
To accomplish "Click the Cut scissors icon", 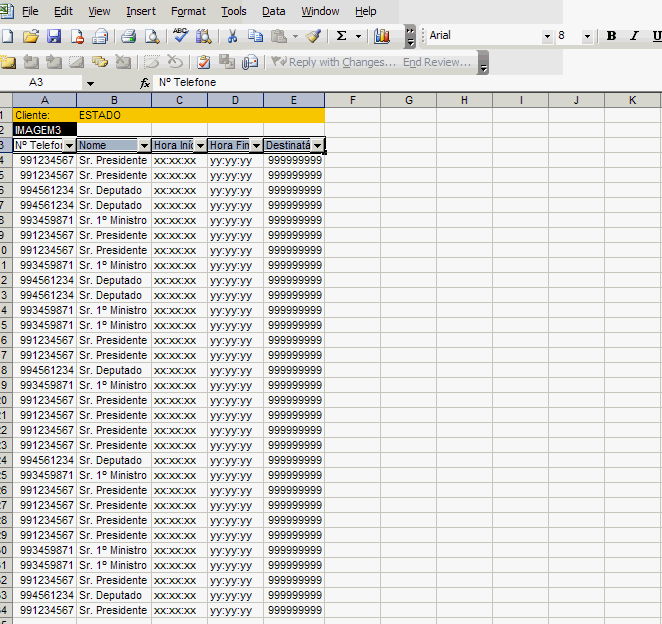I will tap(232, 36).
